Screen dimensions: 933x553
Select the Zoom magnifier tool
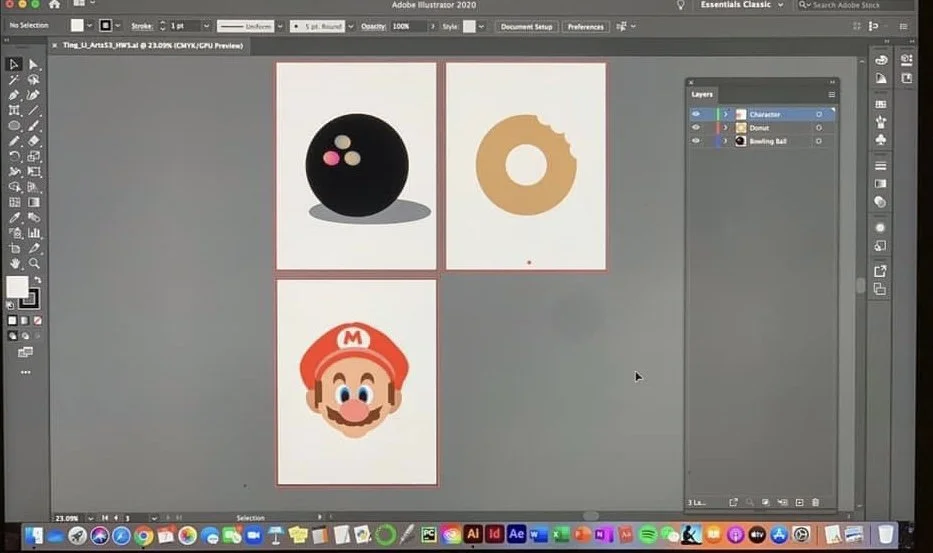click(x=33, y=263)
